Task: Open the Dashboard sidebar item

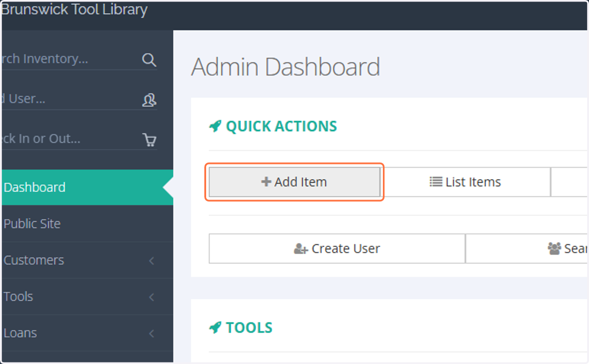Action: (x=86, y=187)
